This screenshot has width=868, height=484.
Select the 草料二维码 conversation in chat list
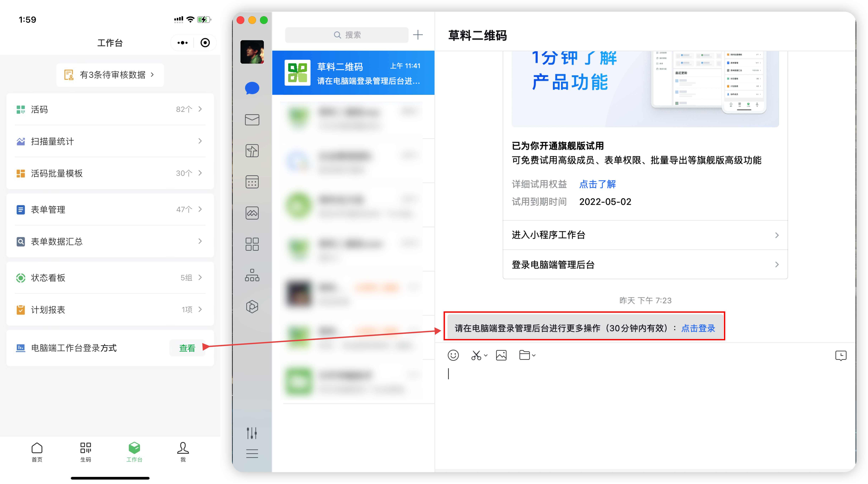(353, 73)
